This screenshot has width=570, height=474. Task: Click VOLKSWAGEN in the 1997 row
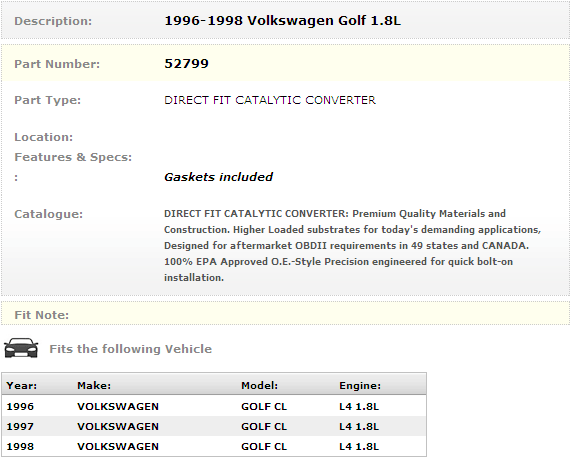click(118, 426)
